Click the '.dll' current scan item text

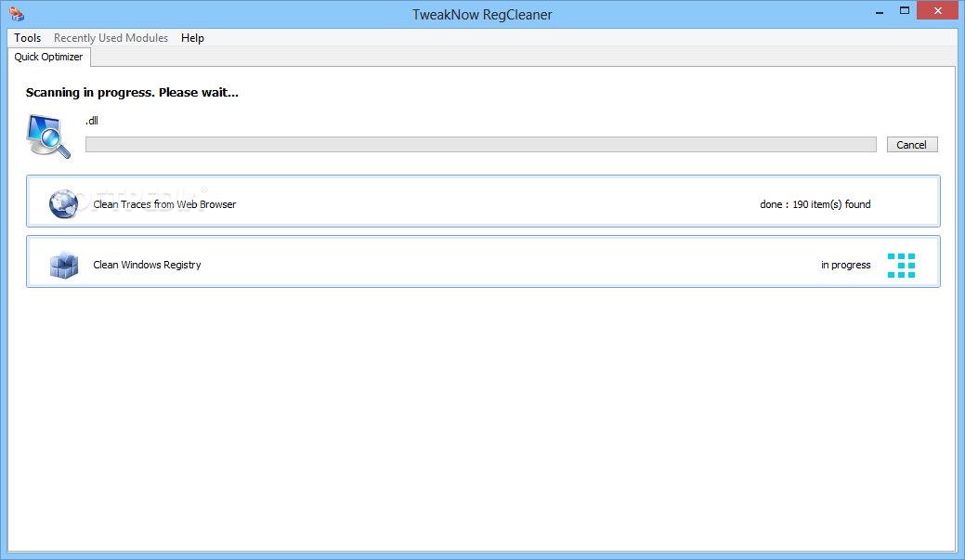click(x=92, y=121)
